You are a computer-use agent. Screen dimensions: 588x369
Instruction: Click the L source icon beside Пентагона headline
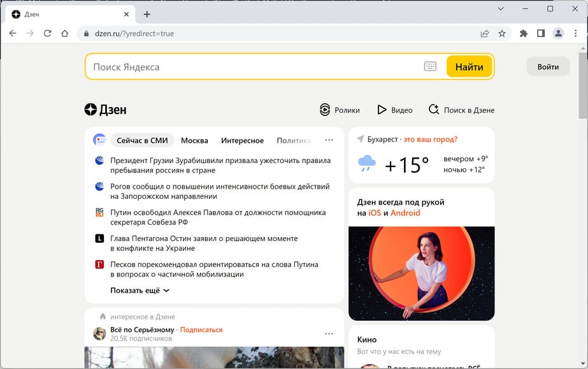pyautogui.click(x=99, y=238)
